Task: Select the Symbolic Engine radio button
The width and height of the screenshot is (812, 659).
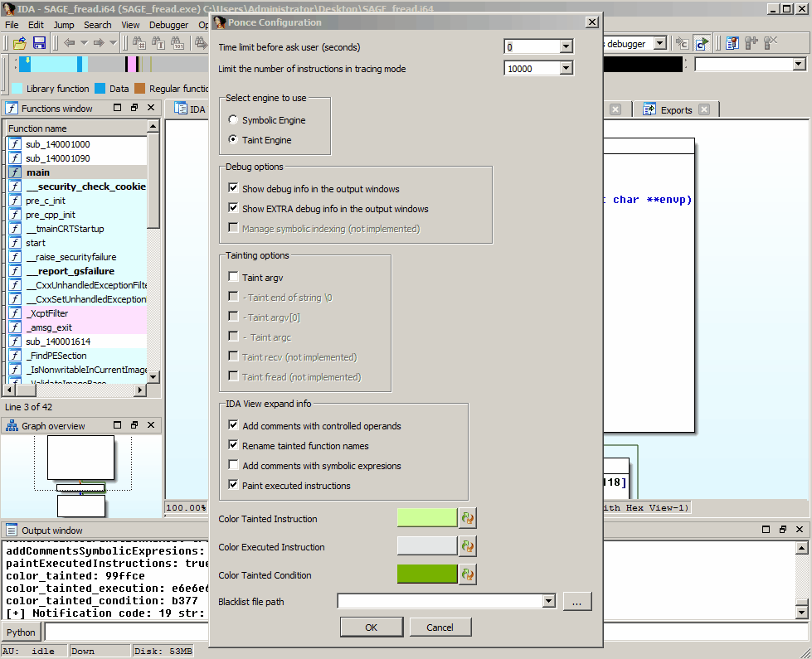Action: 233,119
